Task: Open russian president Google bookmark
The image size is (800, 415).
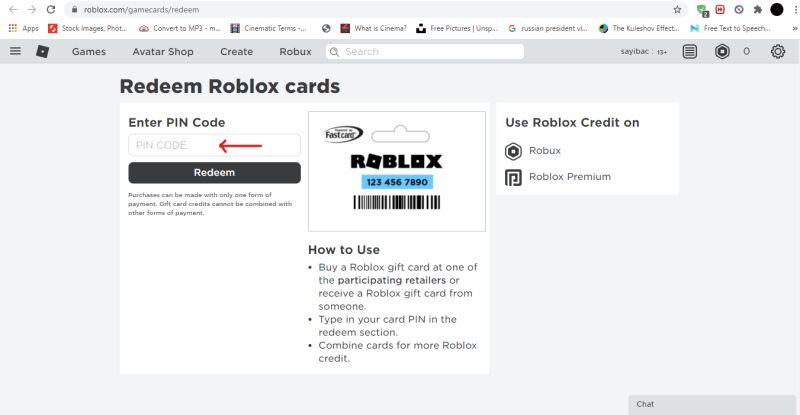Action: (547, 29)
